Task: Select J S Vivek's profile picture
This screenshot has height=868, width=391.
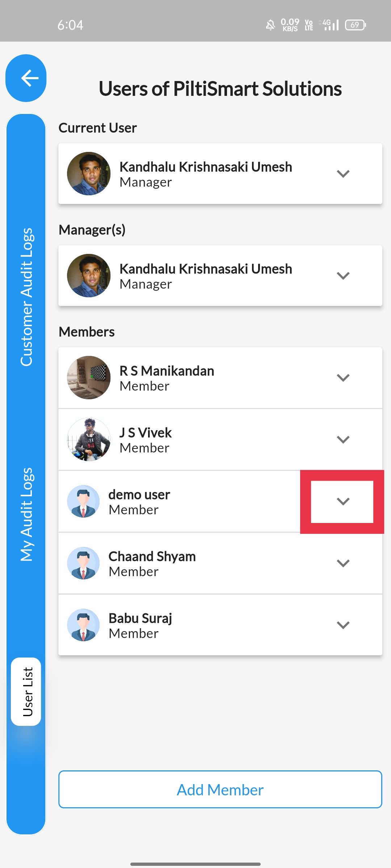Action: [x=89, y=439]
